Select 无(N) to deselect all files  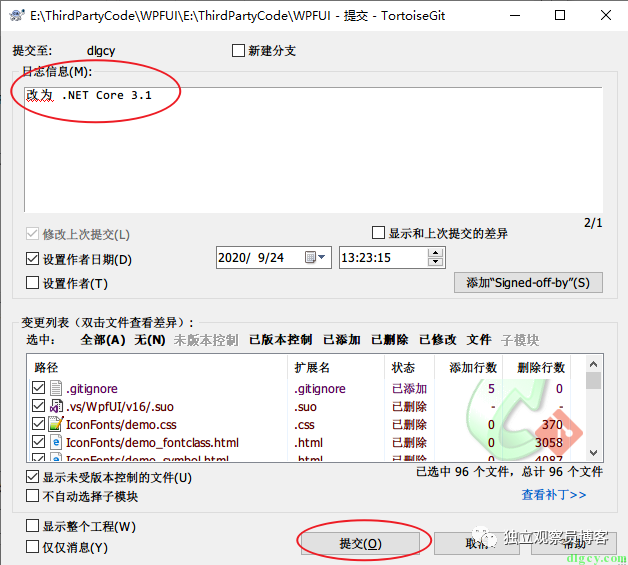pyautogui.click(x=150, y=340)
